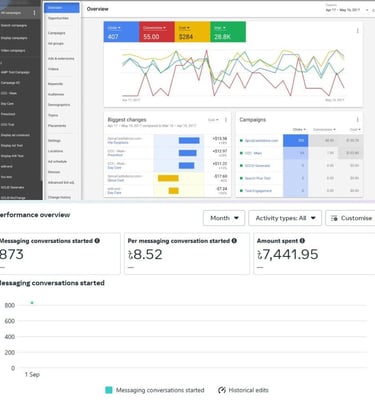Open the three-dot menu beside All campaigns

point(34,13)
